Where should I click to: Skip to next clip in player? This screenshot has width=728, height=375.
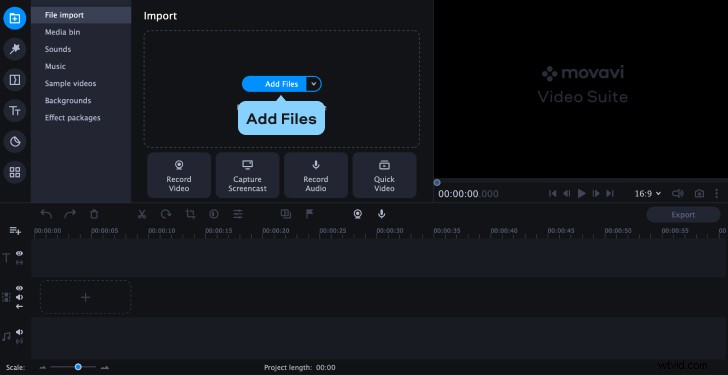[x=610, y=194]
